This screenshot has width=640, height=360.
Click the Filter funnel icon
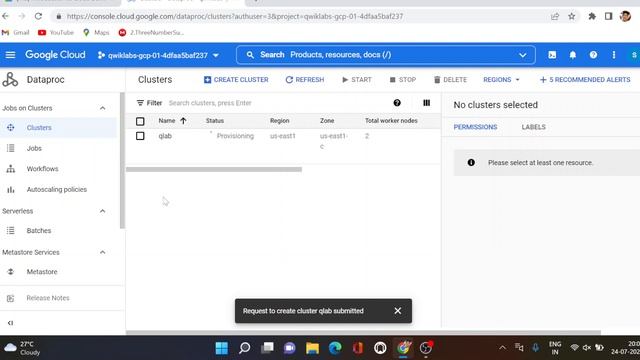pos(140,103)
